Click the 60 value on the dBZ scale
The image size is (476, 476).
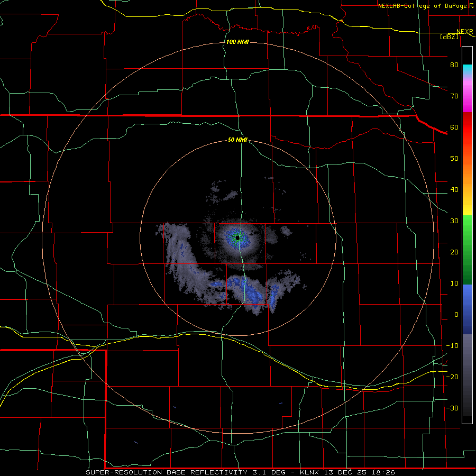[454, 127]
